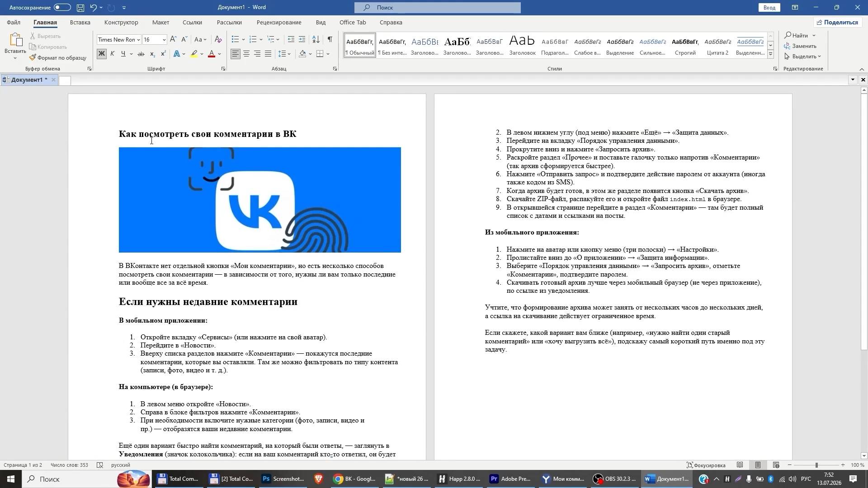Switch to Print Layout view icon

pos(758,465)
